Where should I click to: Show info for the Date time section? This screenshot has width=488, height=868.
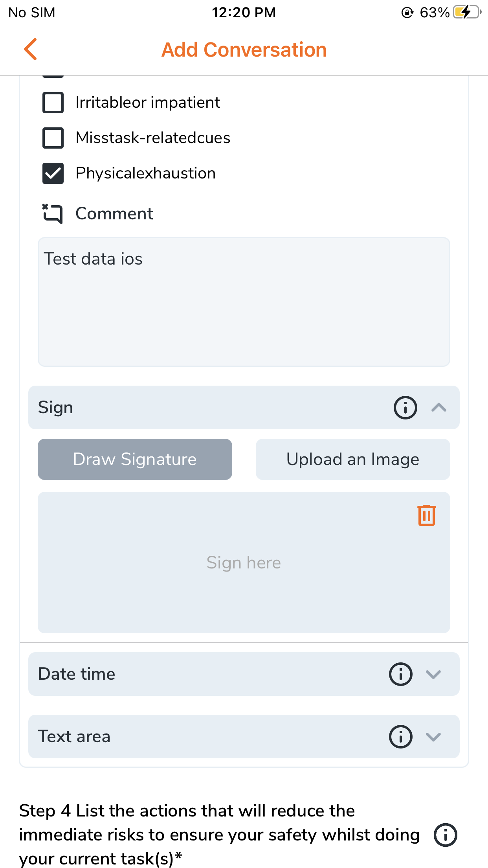click(x=400, y=674)
